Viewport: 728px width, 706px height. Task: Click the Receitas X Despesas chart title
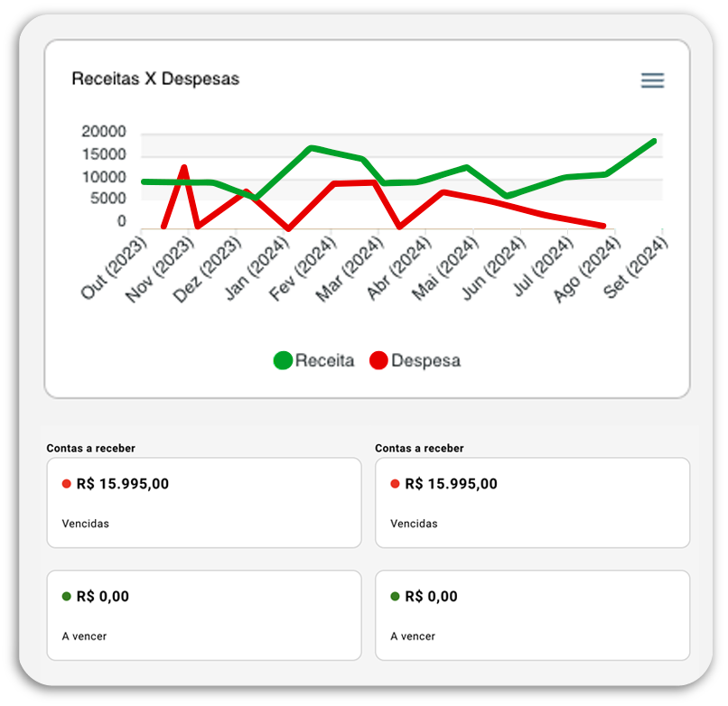click(x=155, y=79)
